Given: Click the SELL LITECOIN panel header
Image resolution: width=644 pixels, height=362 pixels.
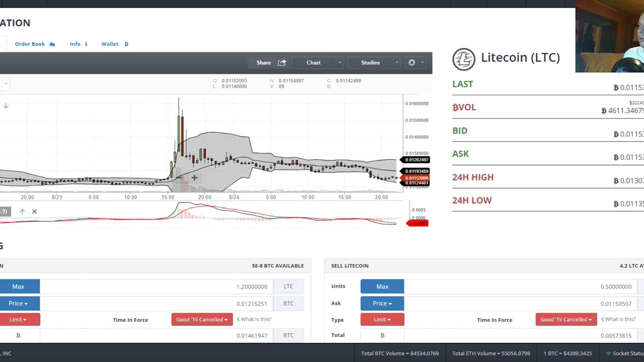Looking at the screenshot, I should 350,265.
